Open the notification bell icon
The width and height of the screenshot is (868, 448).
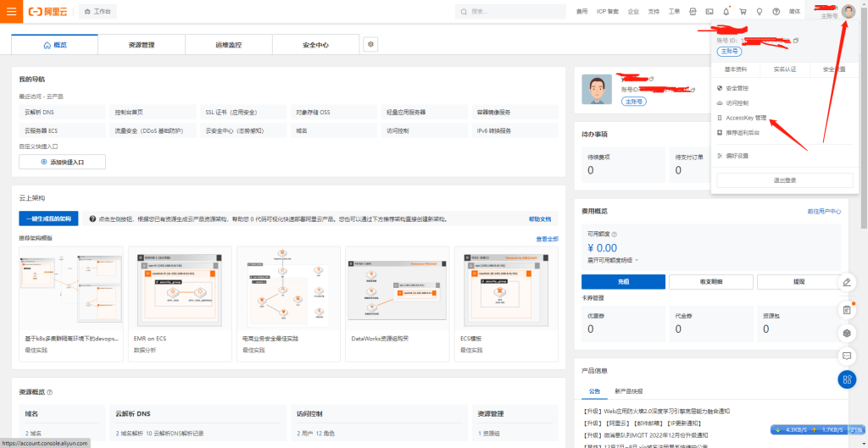pyautogui.click(x=726, y=12)
